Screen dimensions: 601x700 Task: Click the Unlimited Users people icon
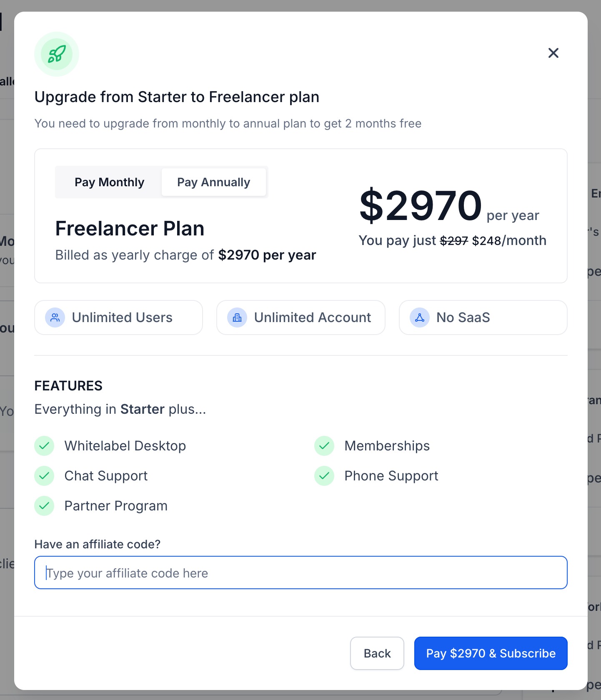pyautogui.click(x=55, y=317)
